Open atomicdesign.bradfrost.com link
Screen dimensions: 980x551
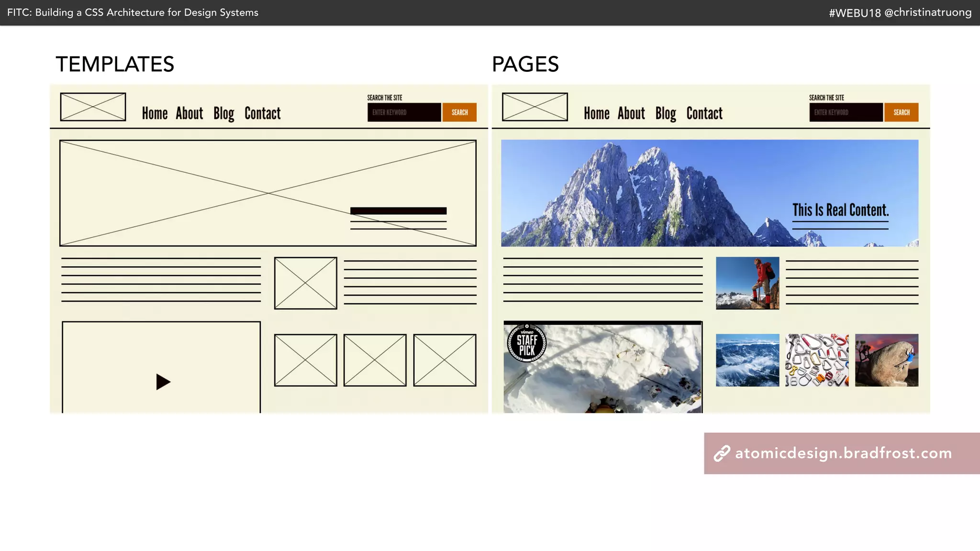[x=843, y=453]
